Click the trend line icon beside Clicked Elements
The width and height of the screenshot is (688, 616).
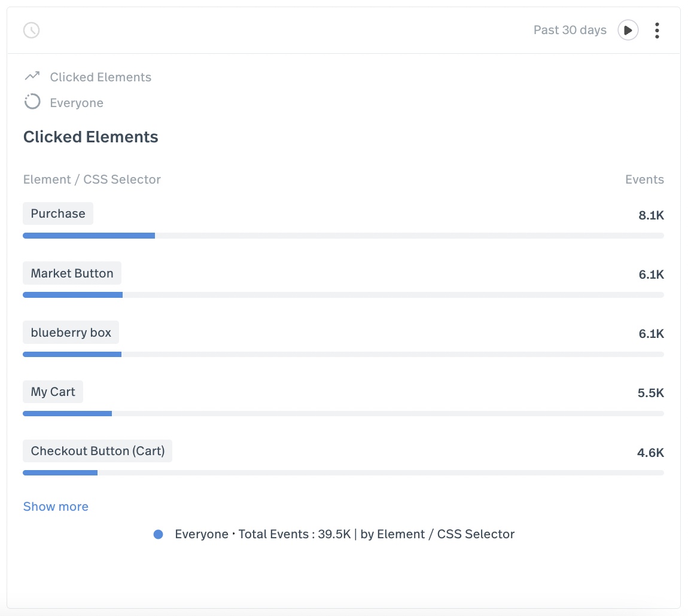coord(32,77)
